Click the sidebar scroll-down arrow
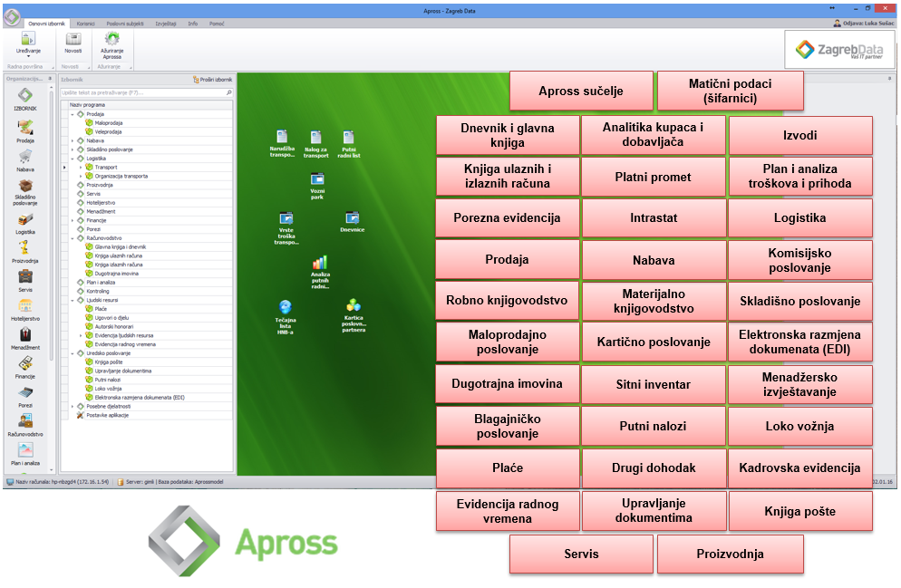901x588 pixels. [x=51, y=470]
